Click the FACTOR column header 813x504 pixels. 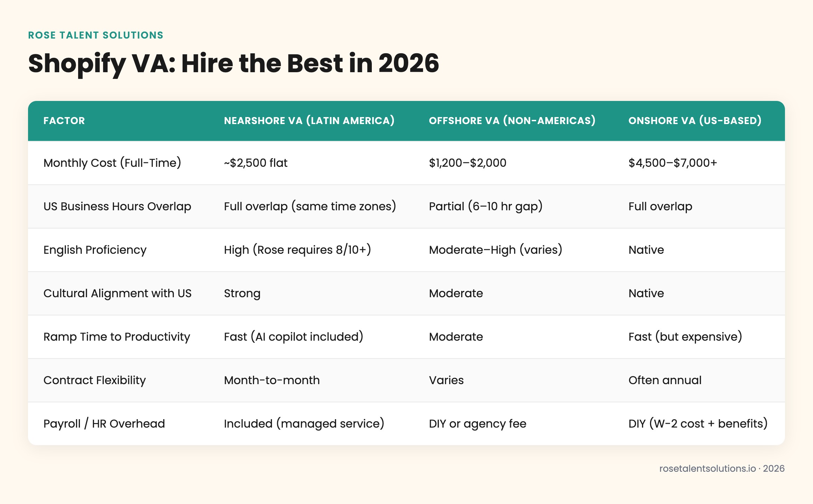[x=64, y=121]
